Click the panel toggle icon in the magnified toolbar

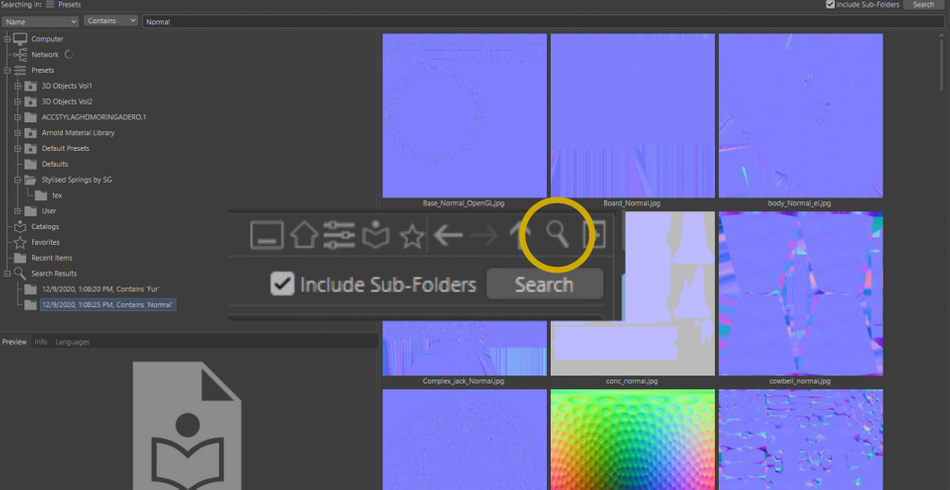(267, 235)
